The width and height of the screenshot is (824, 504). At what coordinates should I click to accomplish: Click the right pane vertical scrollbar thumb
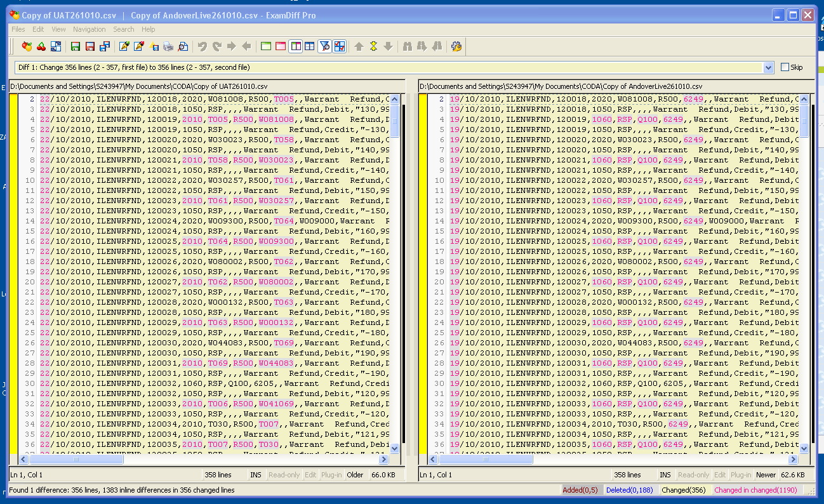pyautogui.click(x=804, y=121)
